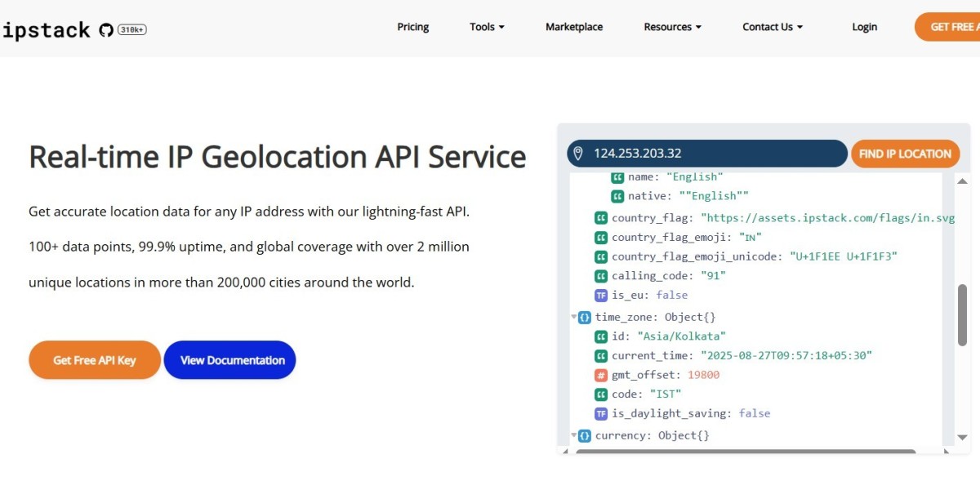980x490 pixels.
Task: Click the string icon beside code
Action: (601, 394)
